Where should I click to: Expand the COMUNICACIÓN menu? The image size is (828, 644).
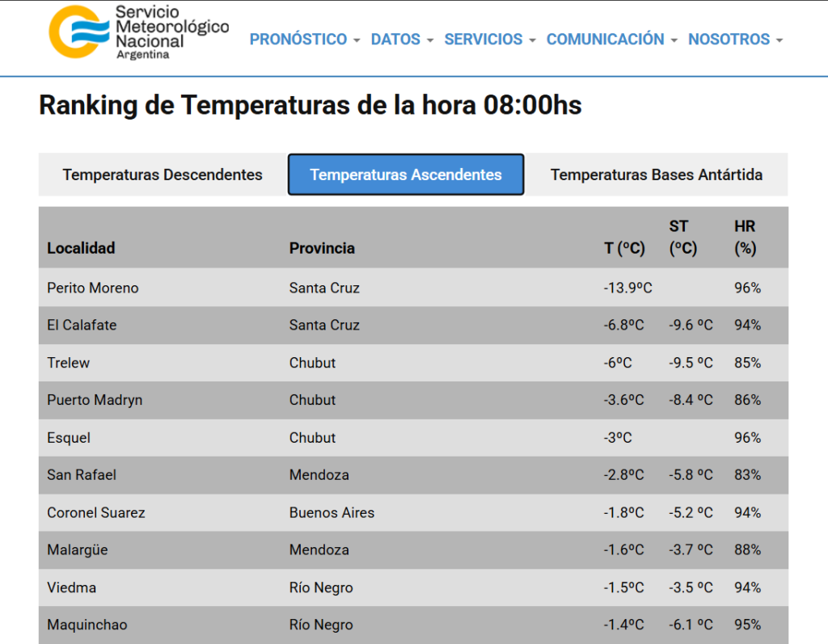point(611,39)
